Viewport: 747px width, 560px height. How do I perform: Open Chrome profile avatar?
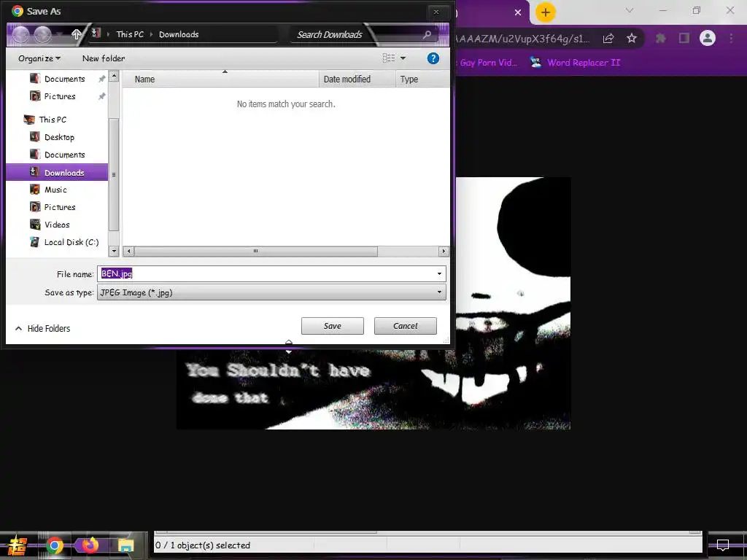coord(708,38)
